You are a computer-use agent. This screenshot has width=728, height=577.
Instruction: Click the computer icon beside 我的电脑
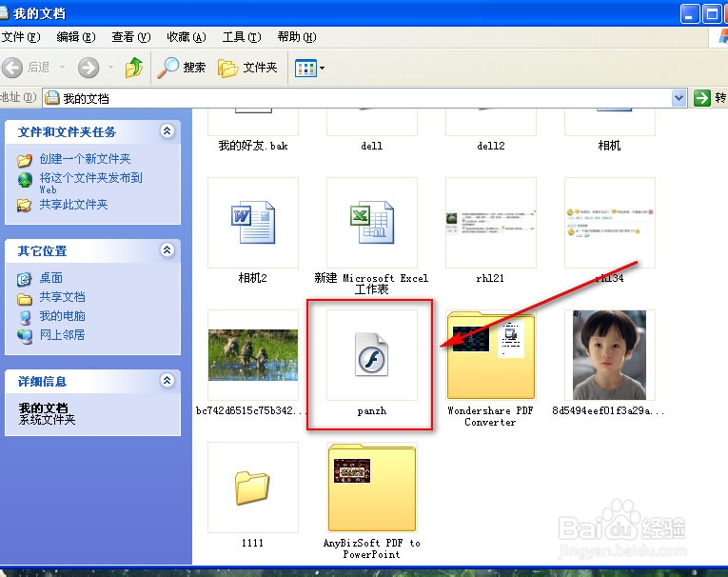(x=25, y=317)
